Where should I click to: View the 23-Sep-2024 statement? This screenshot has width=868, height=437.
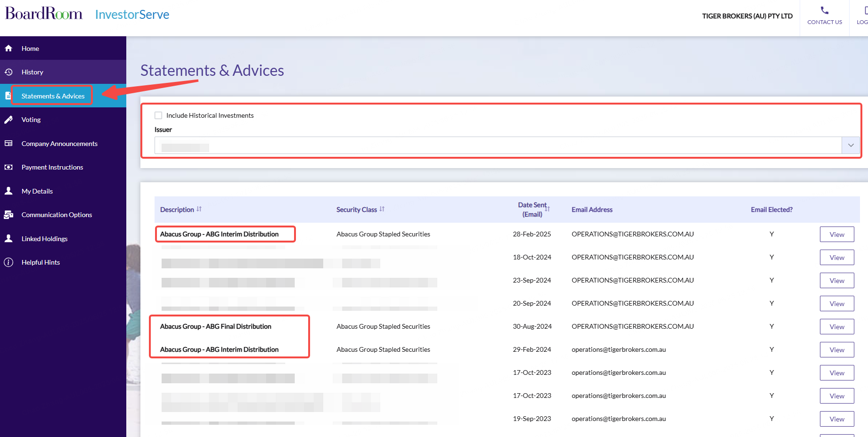[x=837, y=281]
